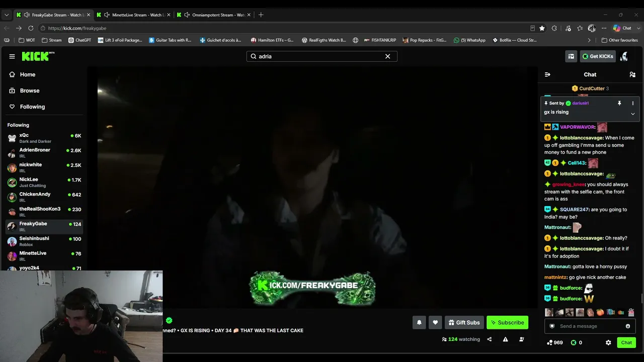Open the browser tab search dropdown
The image size is (644, 362).
(7, 15)
